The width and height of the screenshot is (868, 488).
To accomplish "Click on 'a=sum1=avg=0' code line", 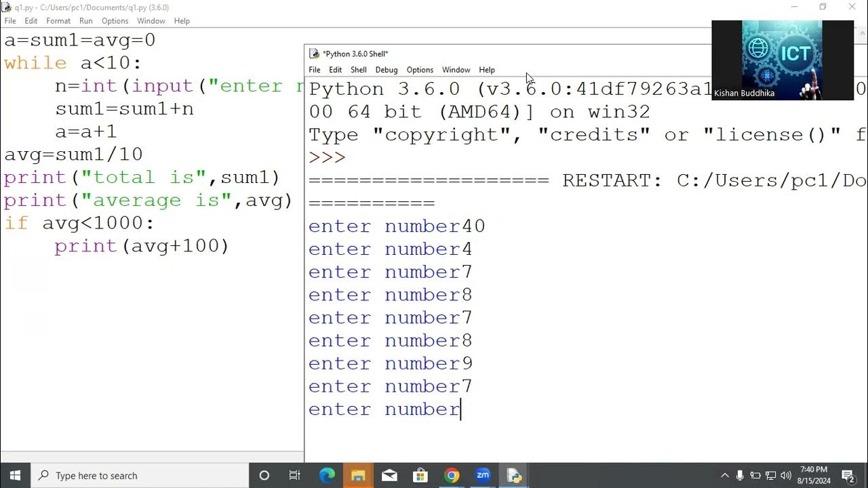I will tap(80, 40).
